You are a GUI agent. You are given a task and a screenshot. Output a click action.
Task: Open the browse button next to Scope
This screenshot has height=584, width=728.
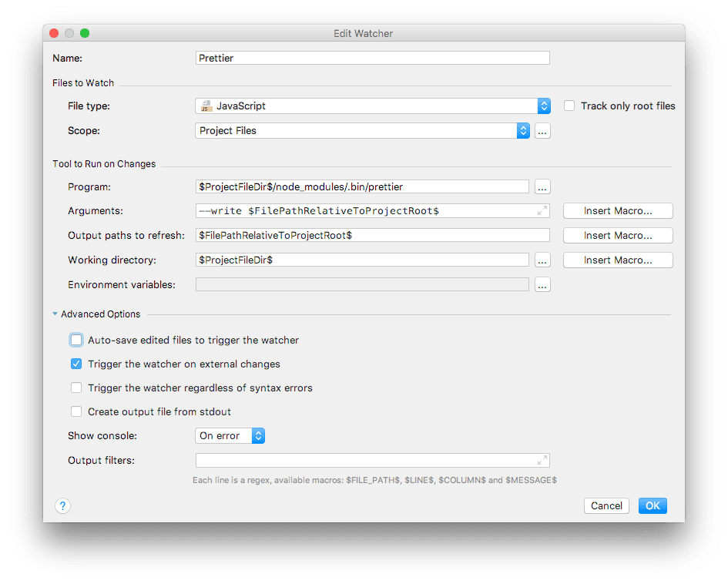(542, 131)
